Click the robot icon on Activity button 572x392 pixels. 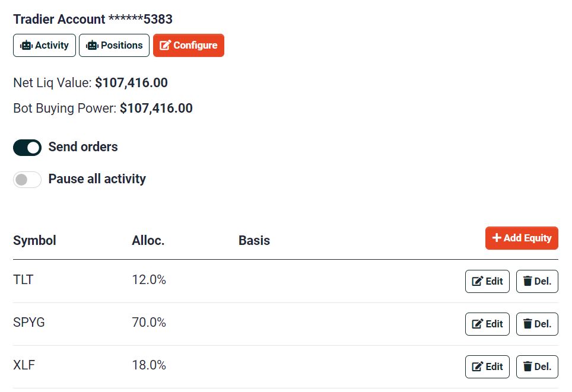click(26, 46)
